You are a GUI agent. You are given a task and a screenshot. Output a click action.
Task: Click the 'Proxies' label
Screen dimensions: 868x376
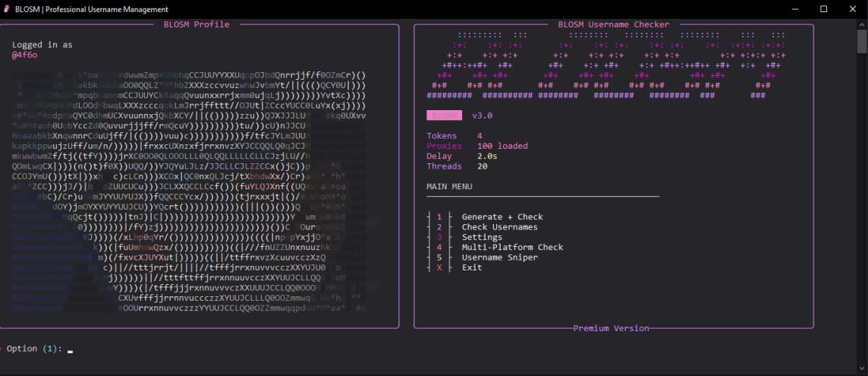(x=444, y=147)
